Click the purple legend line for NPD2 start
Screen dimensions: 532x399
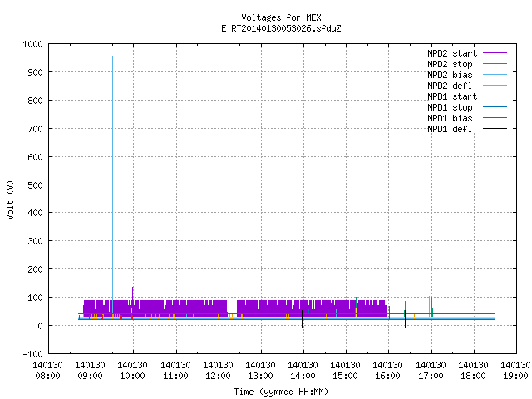click(x=495, y=53)
